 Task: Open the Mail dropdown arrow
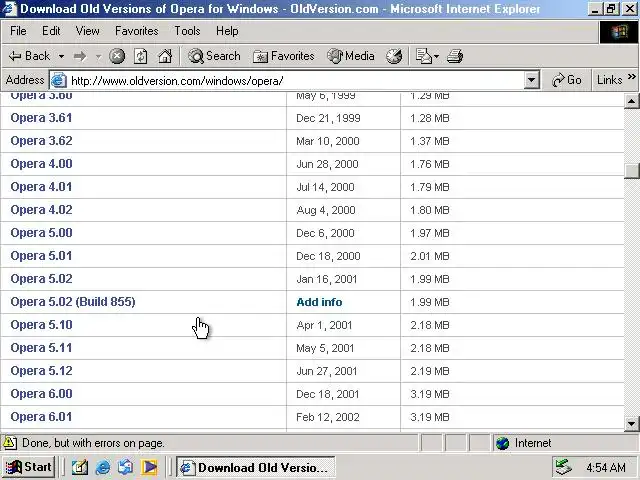[436, 56]
